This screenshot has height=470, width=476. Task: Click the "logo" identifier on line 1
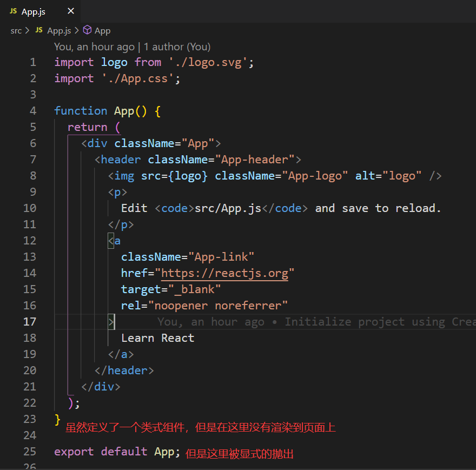114,63
